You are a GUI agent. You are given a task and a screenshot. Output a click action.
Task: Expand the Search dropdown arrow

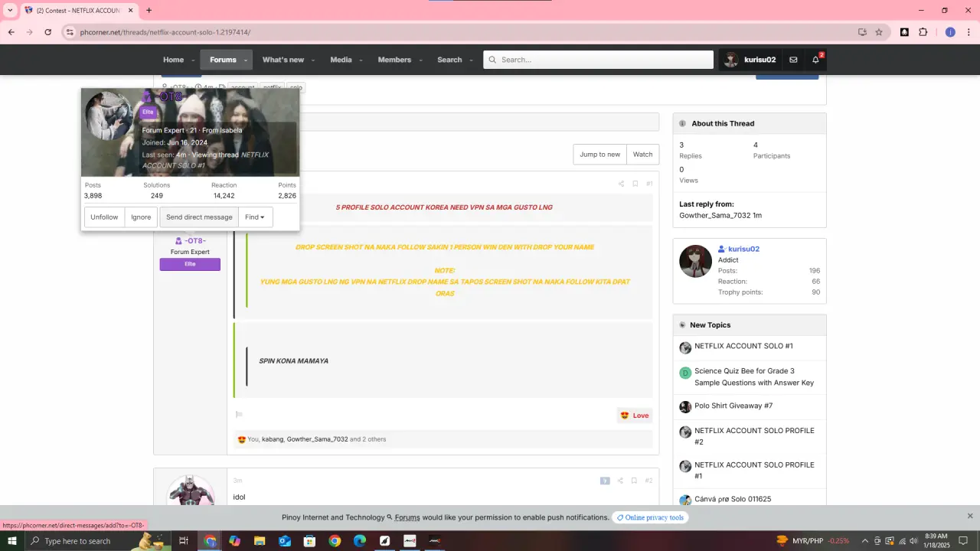click(x=472, y=60)
